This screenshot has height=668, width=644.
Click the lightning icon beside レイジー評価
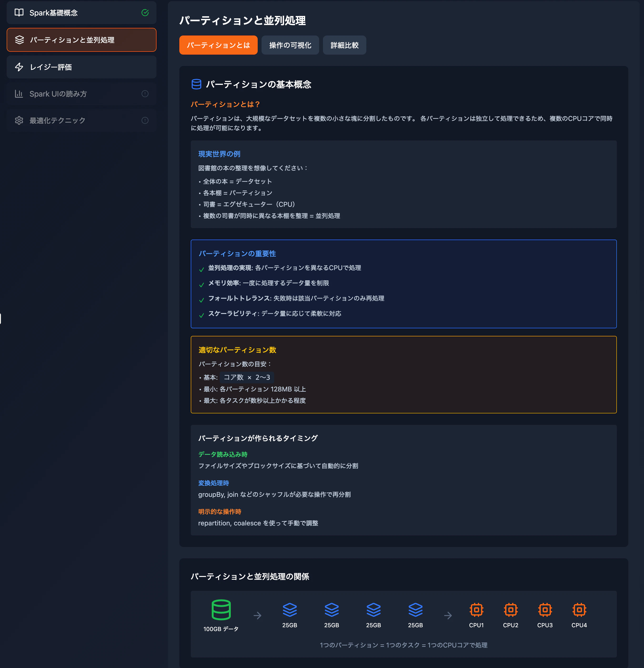[19, 67]
